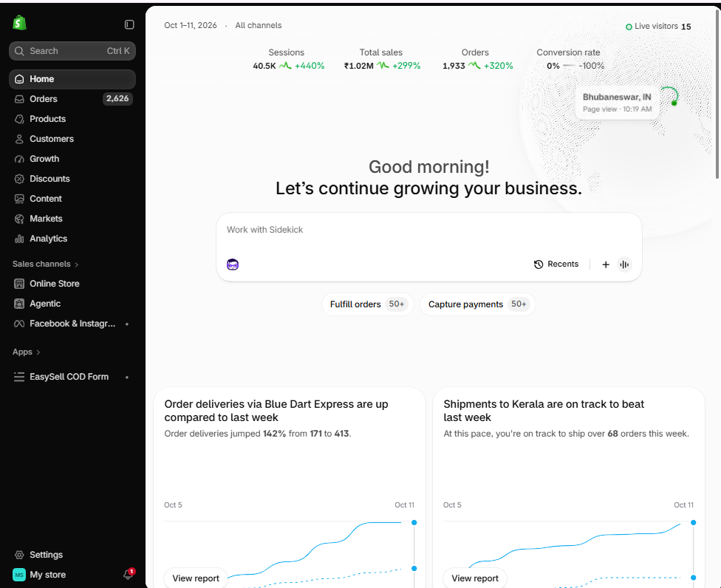Click the Markets globe icon
This screenshot has width=721, height=588.
(19, 219)
